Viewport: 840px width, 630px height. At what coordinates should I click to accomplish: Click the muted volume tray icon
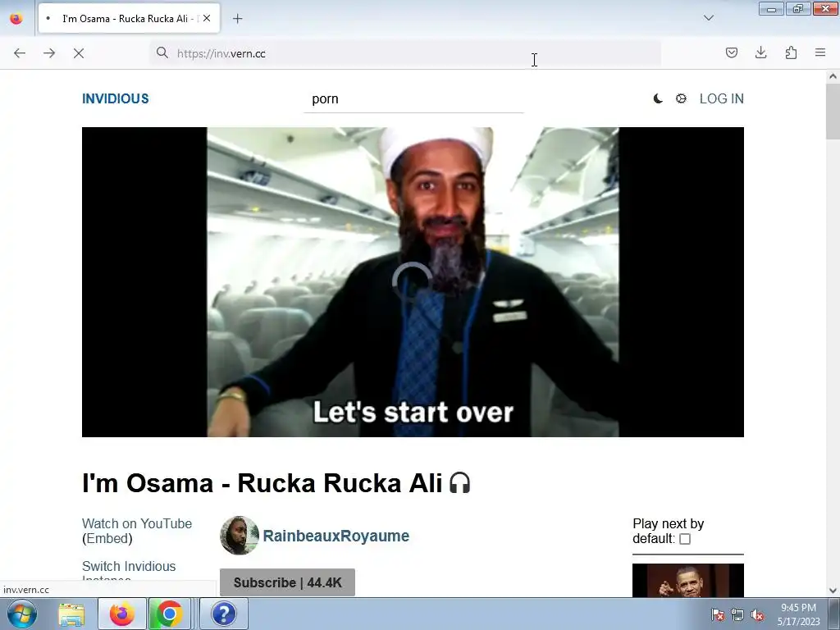(x=757, y=615)
